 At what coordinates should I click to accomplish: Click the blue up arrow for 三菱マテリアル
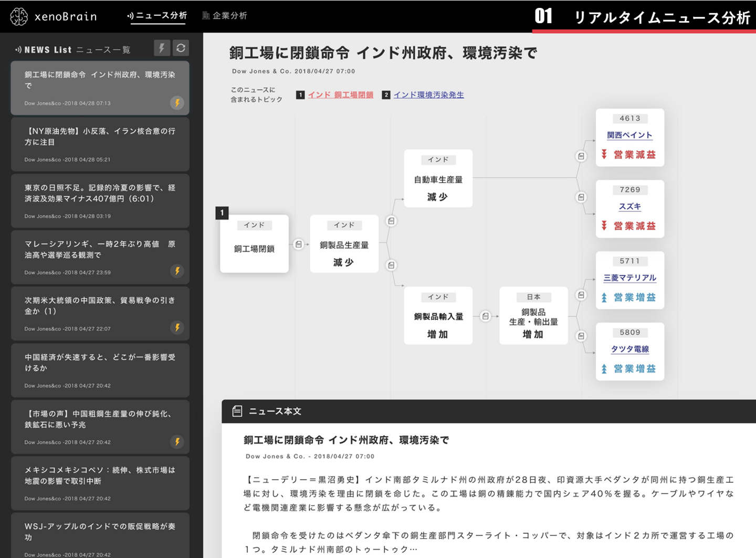[604, 297]
